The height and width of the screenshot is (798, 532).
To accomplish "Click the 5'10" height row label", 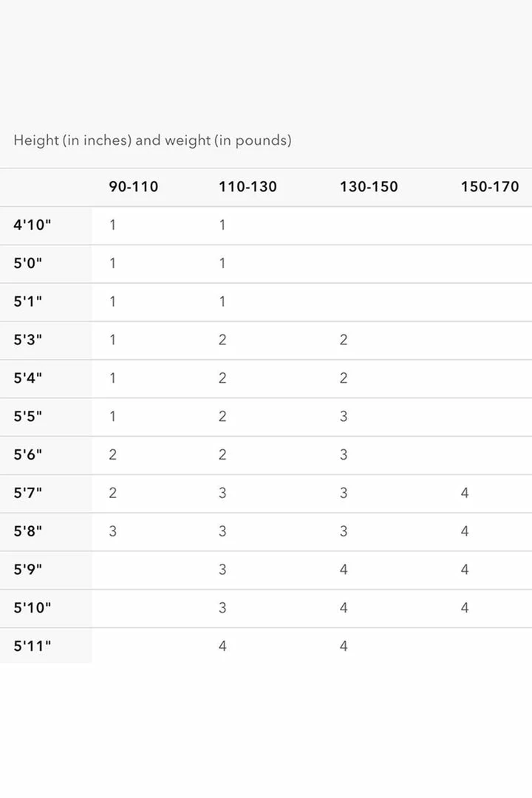I will [33, 608].
